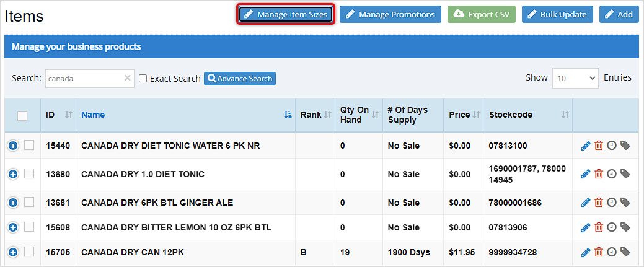View history for item 13681

[612, 202]
